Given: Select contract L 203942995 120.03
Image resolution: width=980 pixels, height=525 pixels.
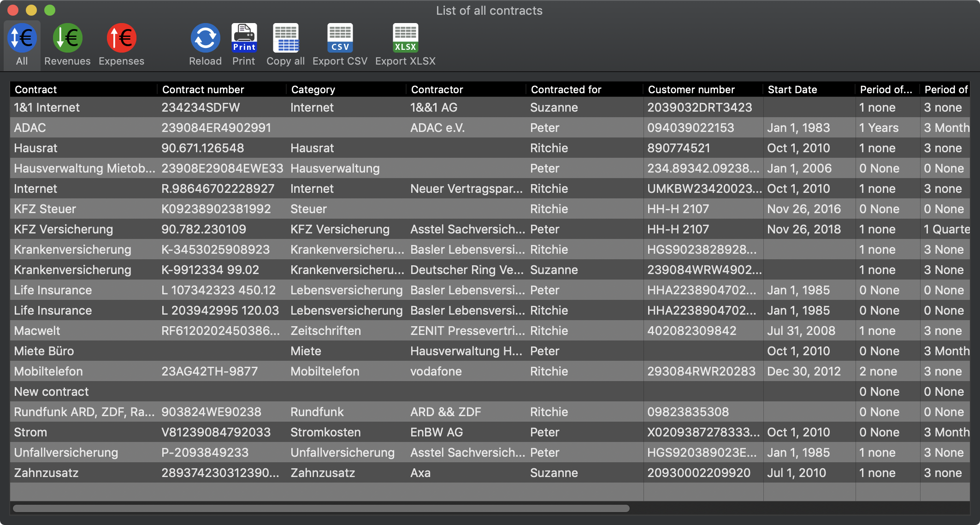Looking at the screenshot, I should coord(220,310).
